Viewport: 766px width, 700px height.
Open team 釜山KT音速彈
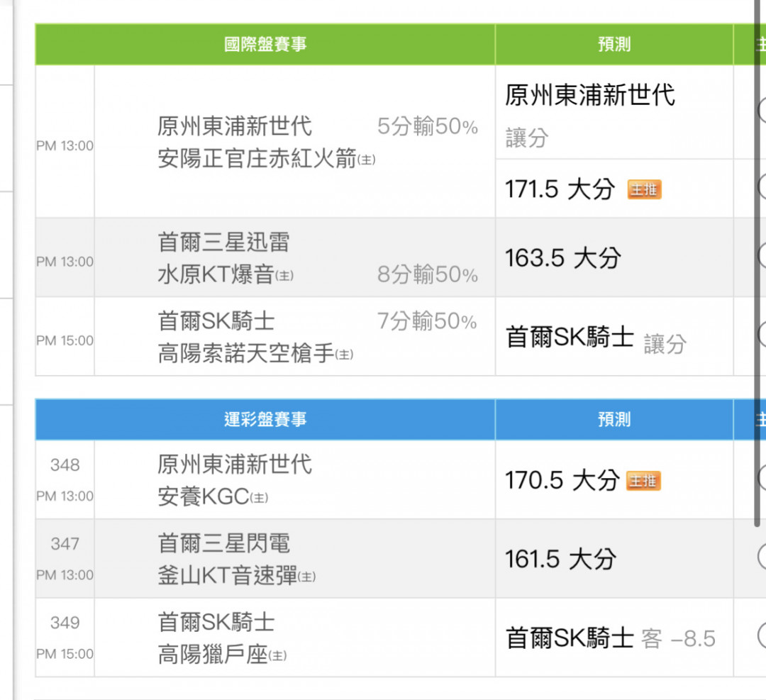tap(227, 575)
